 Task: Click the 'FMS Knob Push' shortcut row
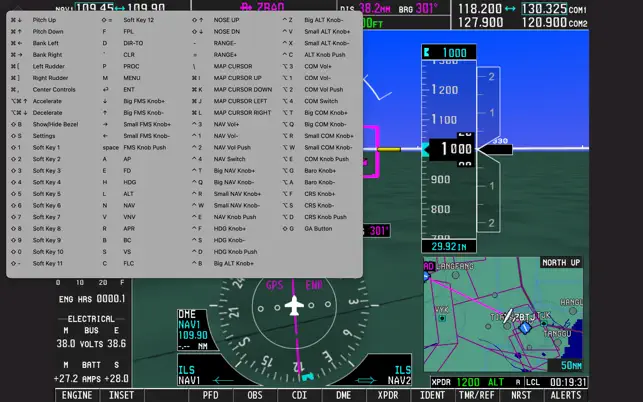pyautogui.click(x=135, y=147)
